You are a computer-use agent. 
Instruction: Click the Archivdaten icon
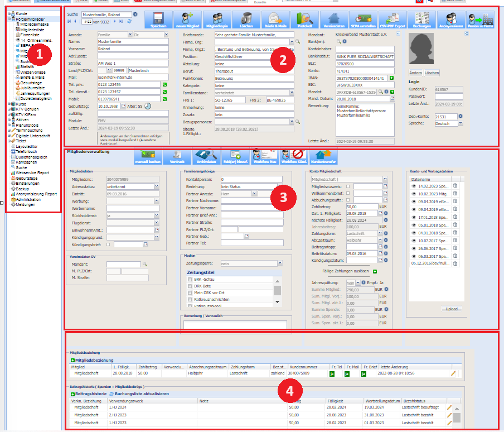206,157
